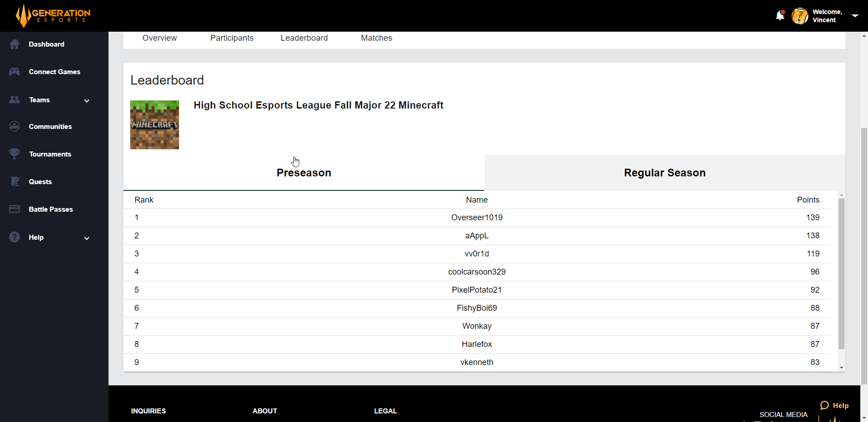The height and width of the screenshot is (422, 868).
Task: Open the Dashboard page
Action: tap(47, 44)
